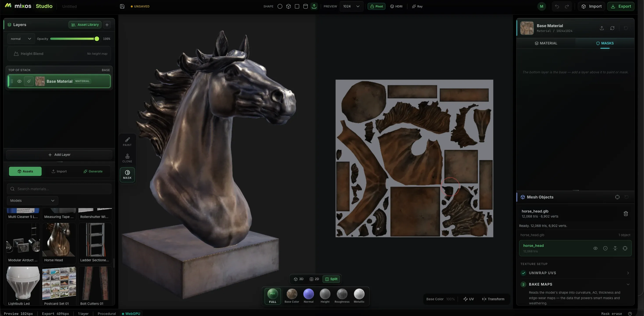The image size is (644, 316).
Task: Open the Models category dropdown
Action: pos(32,201)
